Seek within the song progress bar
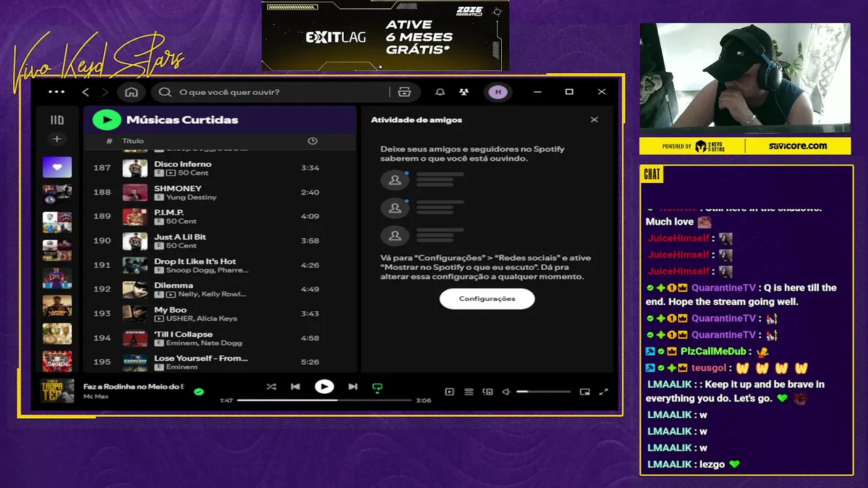868x488 pixels. point(324,401)
